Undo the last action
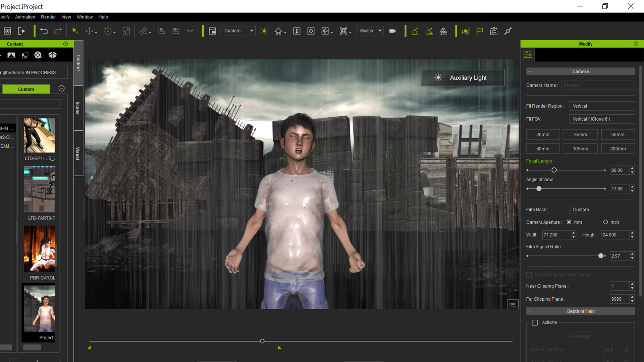644x362 pixels. (x=44, y=31)
